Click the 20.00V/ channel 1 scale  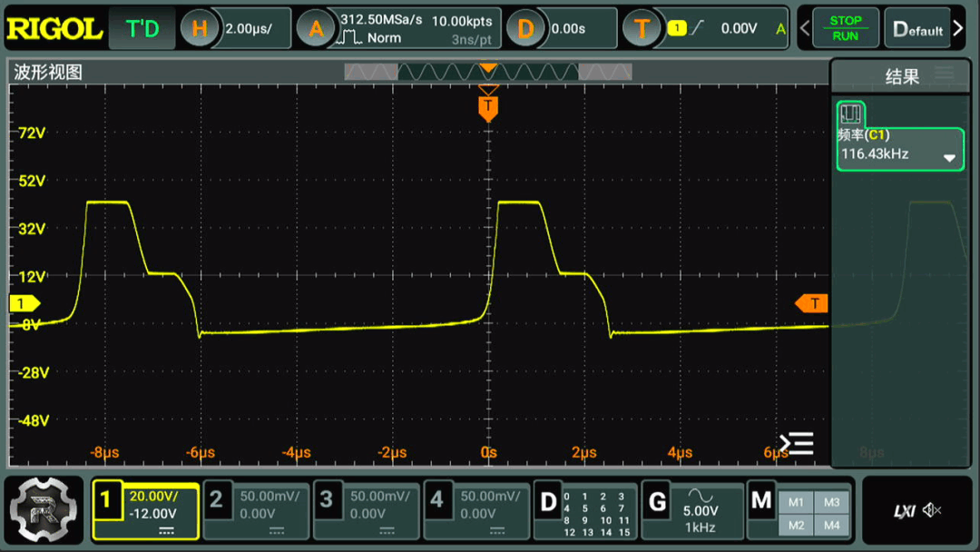coord(153,497)
